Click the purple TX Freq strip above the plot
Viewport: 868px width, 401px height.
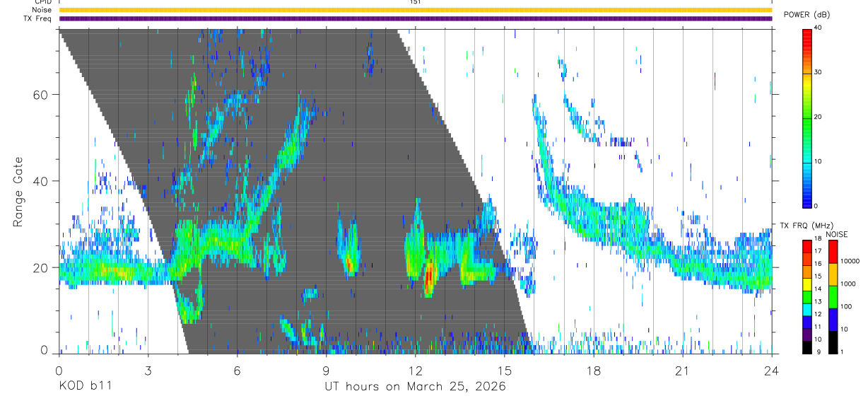pos(416,18)
